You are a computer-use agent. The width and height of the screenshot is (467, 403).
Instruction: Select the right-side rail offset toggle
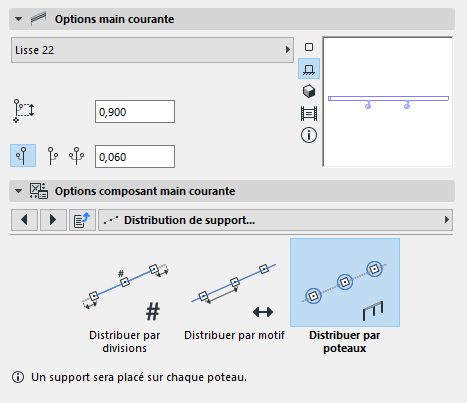[x=52, y=156]
